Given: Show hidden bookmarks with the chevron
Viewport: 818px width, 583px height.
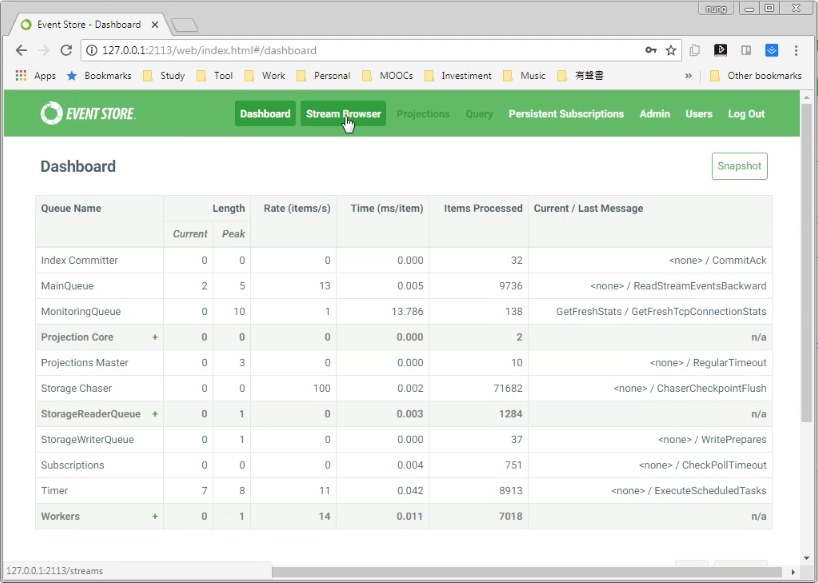Looking at the screenshot, I should [688, 76].
